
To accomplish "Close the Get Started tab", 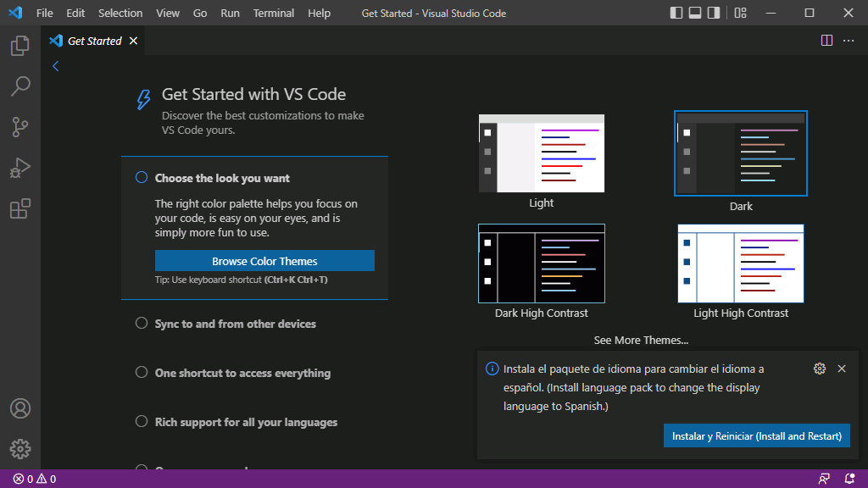I will coord(133,41).
